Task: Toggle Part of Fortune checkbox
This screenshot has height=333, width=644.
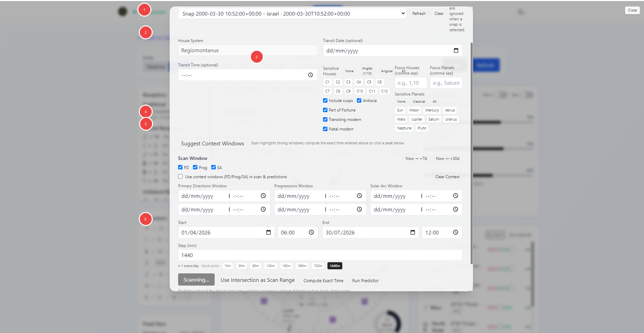Action: click(x=325, y=110)
